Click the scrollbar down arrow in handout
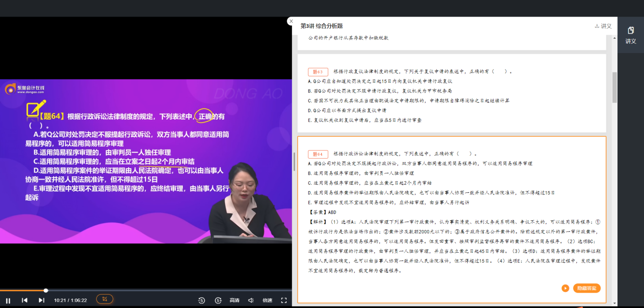The height and width of the screenshot is (308, 644). 614,304
